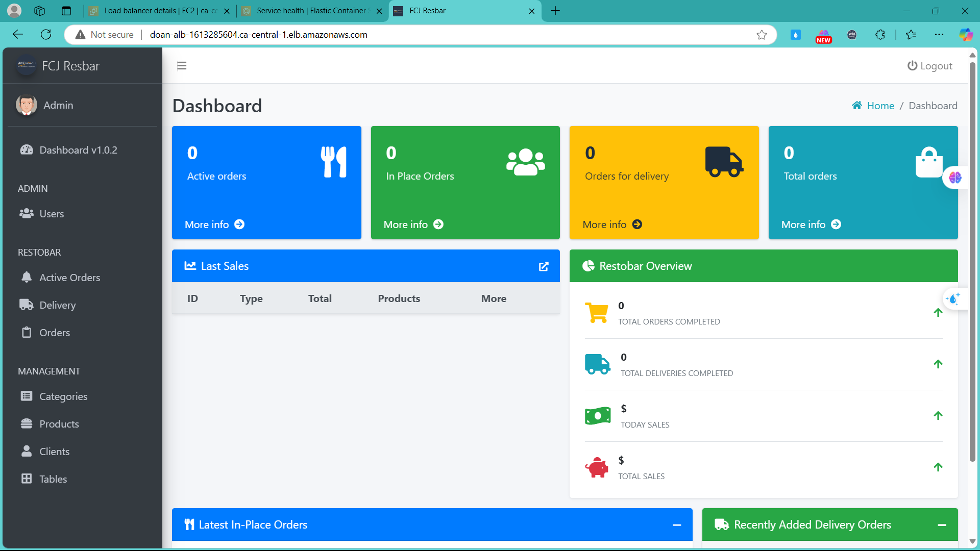The width and height of the screenshot is (980, 551).
Task: Click the green money bill Today Sales icon
Action: (x=598, y=416)
